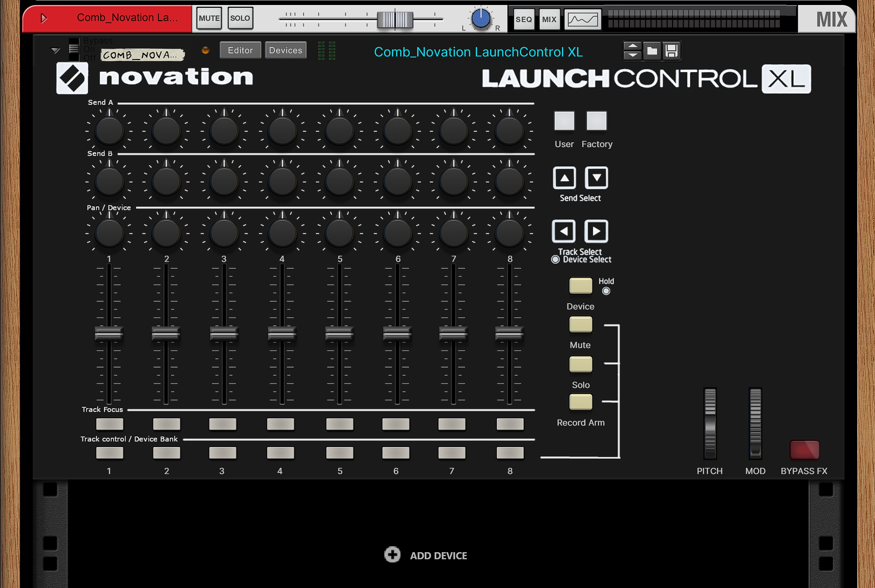The height and width of the screenshot is (588, 875).
Task: Click the Bypass/On/Off switch
Action: pyautogui.click(x=74, y=49)
